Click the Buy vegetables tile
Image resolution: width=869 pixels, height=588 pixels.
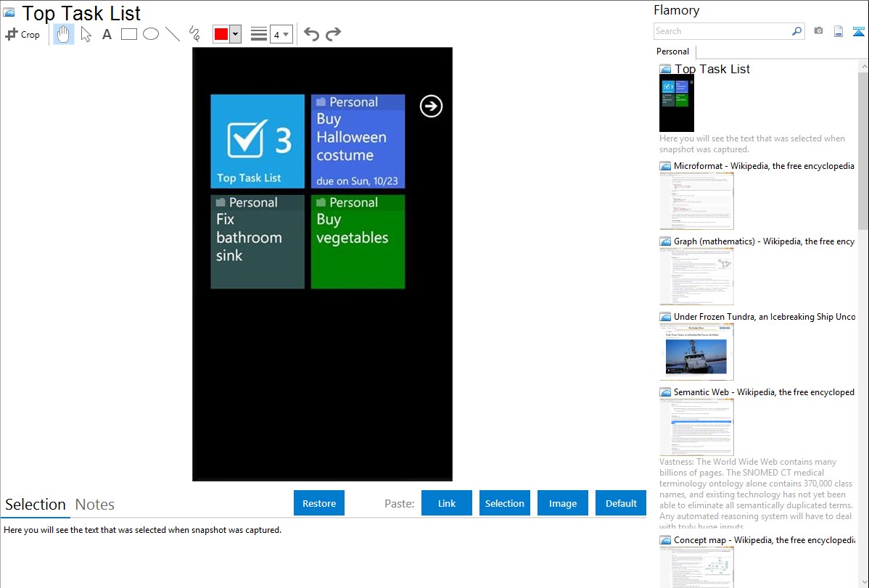click(x=358, y=241)
